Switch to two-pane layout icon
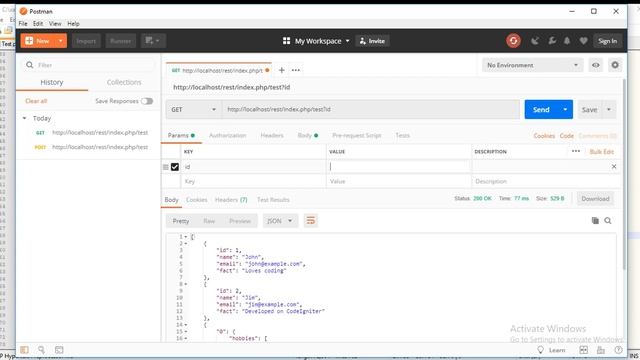The width and height of the screenshot is (640, 360). pyautogui.click(x=584, y=350)
